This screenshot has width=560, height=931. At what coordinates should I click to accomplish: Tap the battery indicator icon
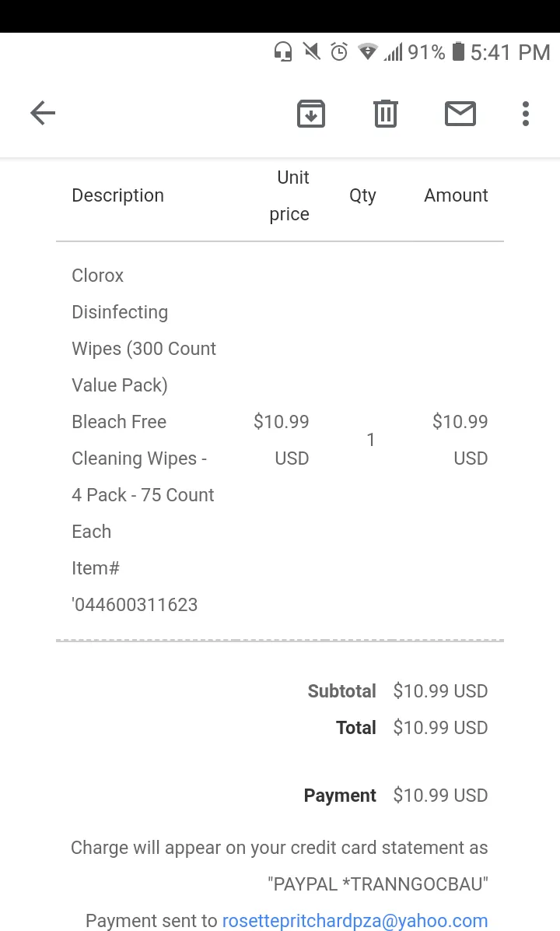pos(458,51)
